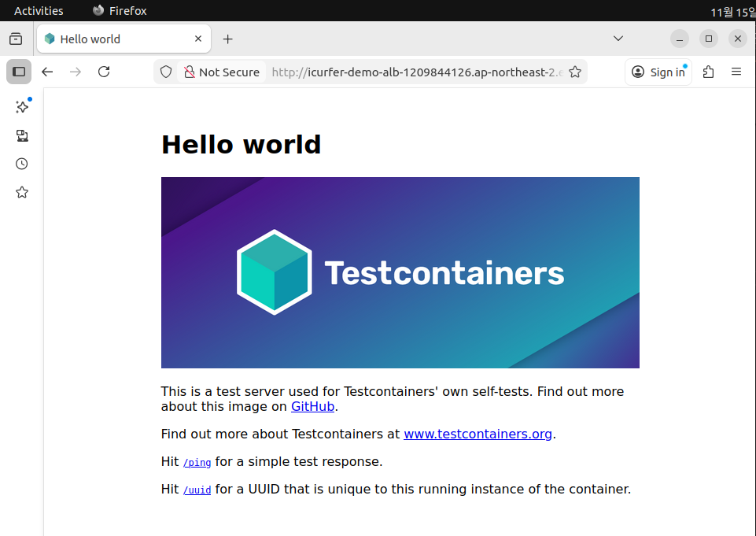Open the Activities overview
This screenshot has width=756, height=536.
click(x=39, y=11)
